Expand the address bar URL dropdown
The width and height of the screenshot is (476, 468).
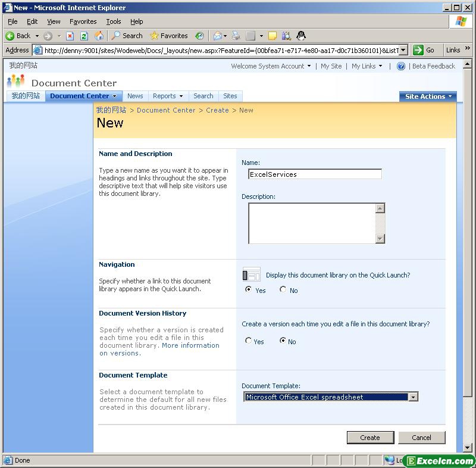(x=403, y=50)
